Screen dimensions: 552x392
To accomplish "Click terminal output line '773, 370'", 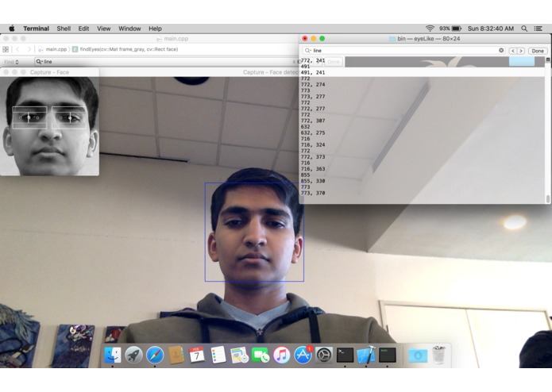I will click(x=313, y=193).
